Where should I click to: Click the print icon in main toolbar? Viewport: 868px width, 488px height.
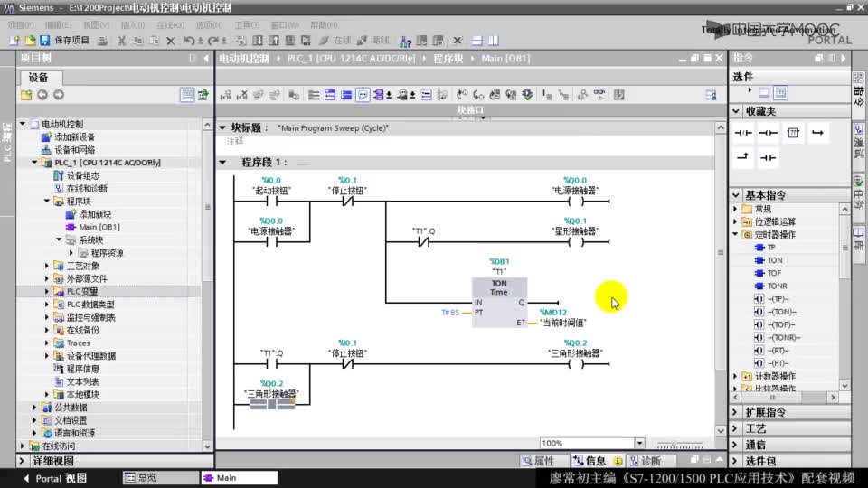102,41
